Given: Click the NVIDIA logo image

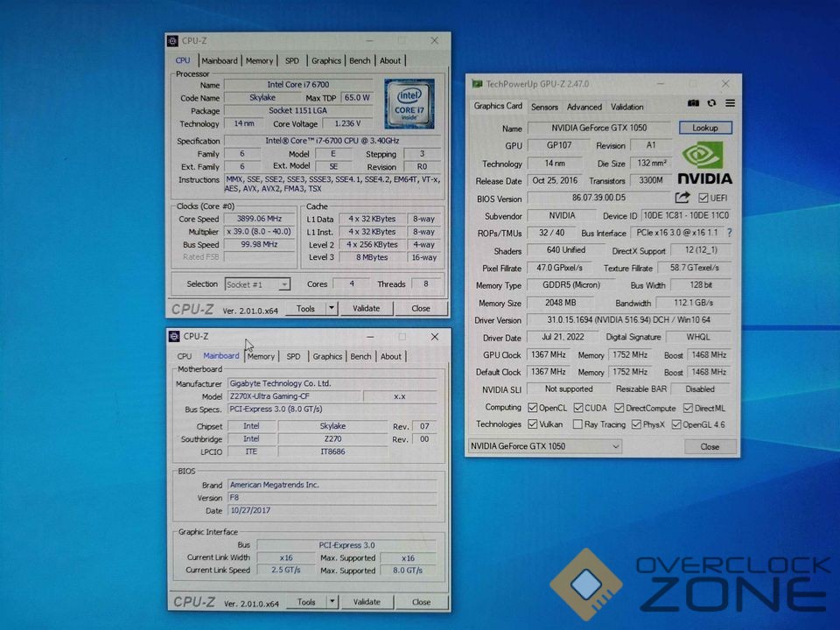Looking at the screenshot, I should tap(706, 164).
